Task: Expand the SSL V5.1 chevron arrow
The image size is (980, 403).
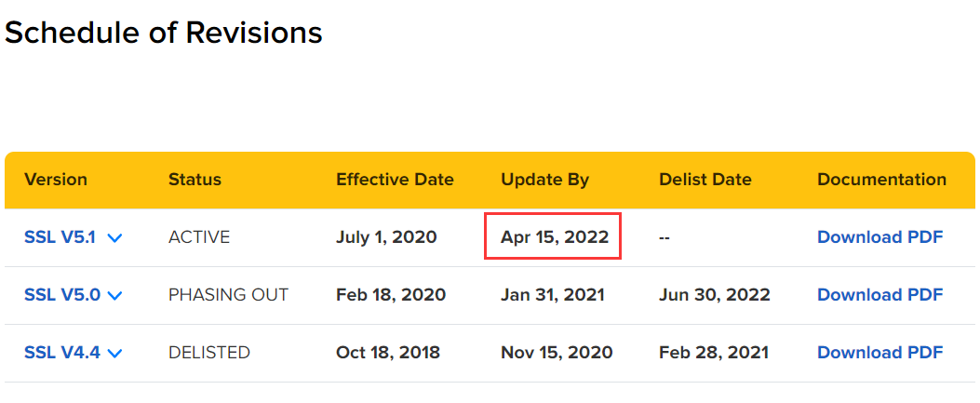Action: [114, 238]
